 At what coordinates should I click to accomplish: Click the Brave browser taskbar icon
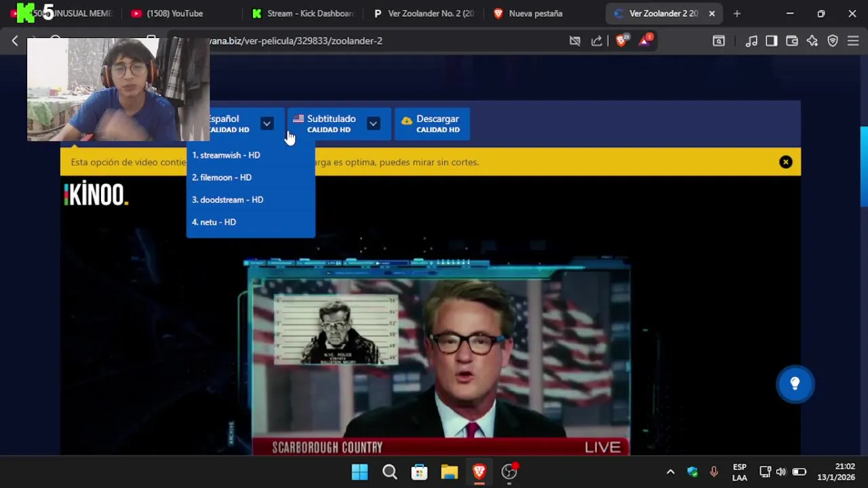[479, 472]
